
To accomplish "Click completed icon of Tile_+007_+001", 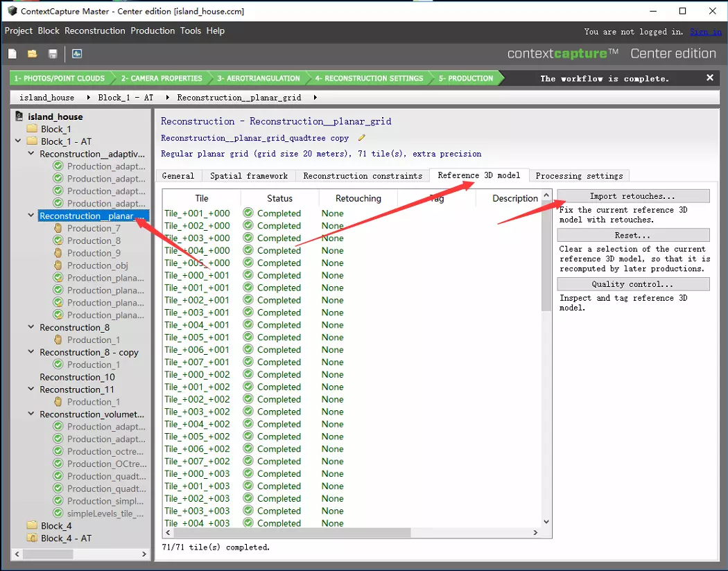I will pos(248,362).
